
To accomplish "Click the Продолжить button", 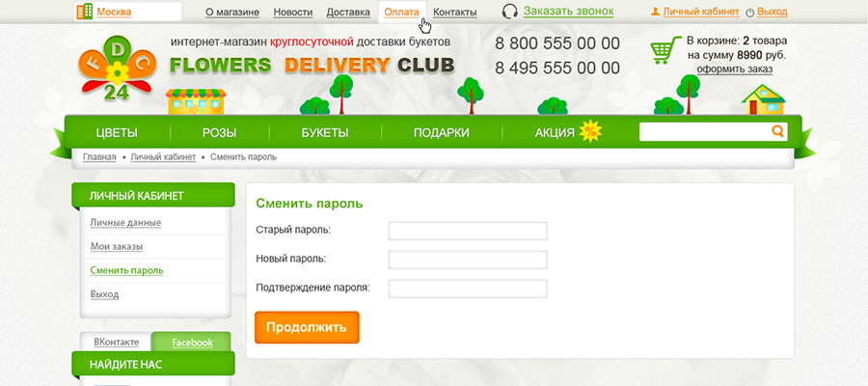I will (x=307, y=327).
